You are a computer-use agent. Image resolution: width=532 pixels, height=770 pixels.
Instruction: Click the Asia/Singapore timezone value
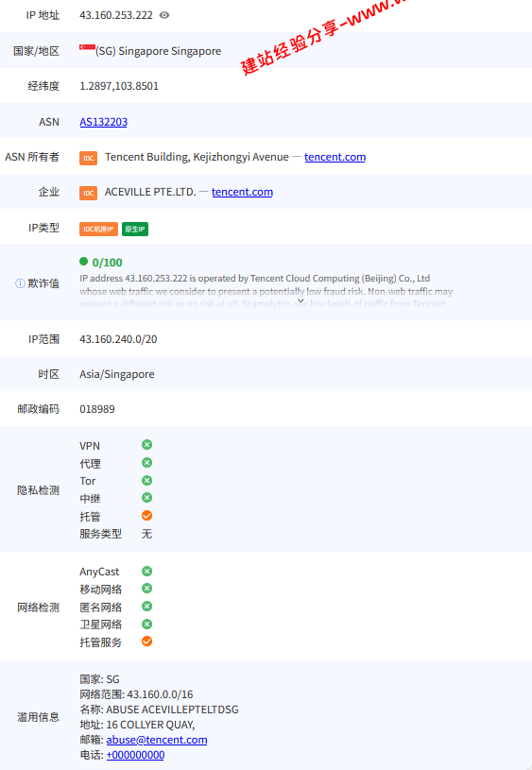tap(117, 374)
